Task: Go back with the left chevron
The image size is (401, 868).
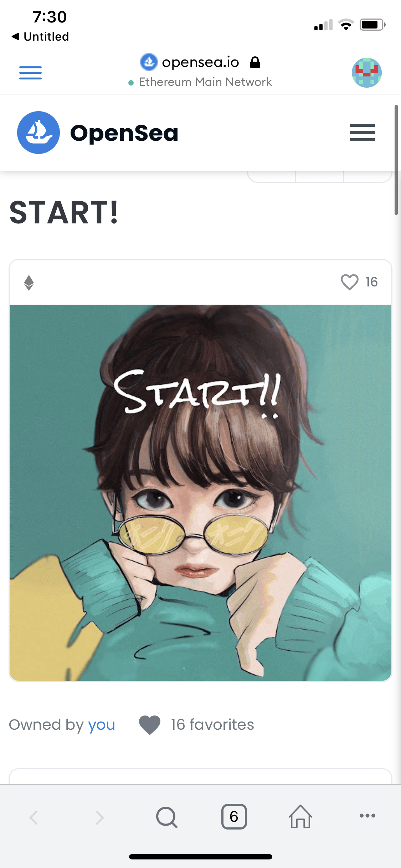Action: (34, 817)
